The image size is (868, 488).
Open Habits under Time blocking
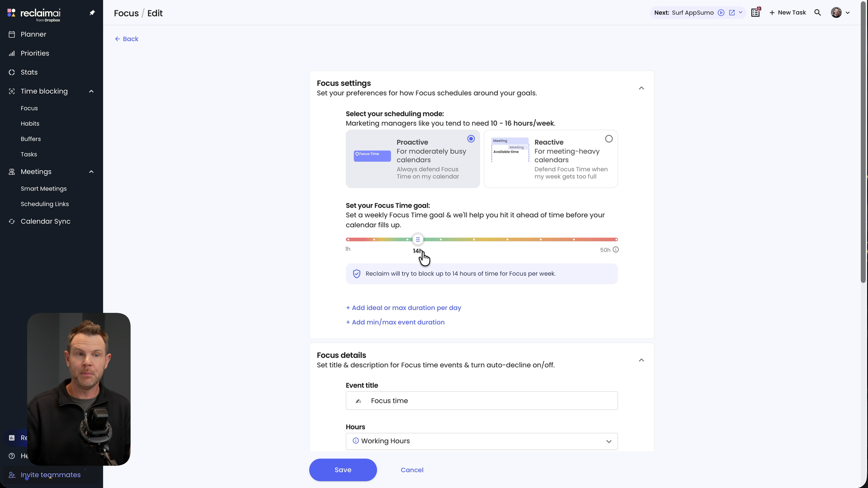tap(30, 124)
